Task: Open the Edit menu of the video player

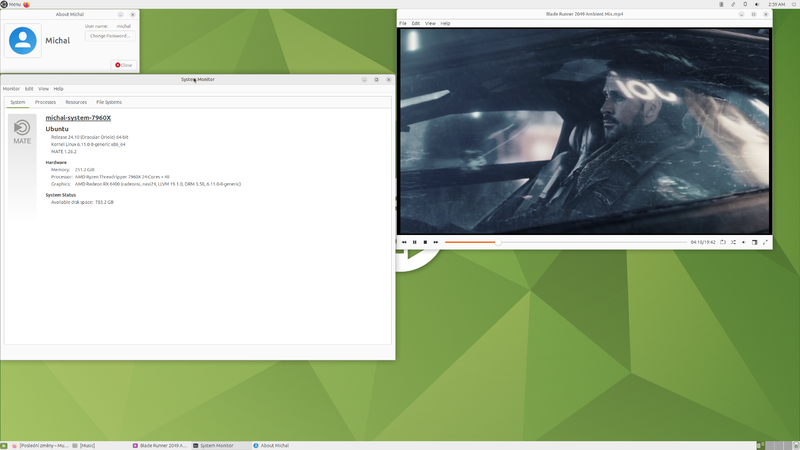Action: (x=416, y=23)
